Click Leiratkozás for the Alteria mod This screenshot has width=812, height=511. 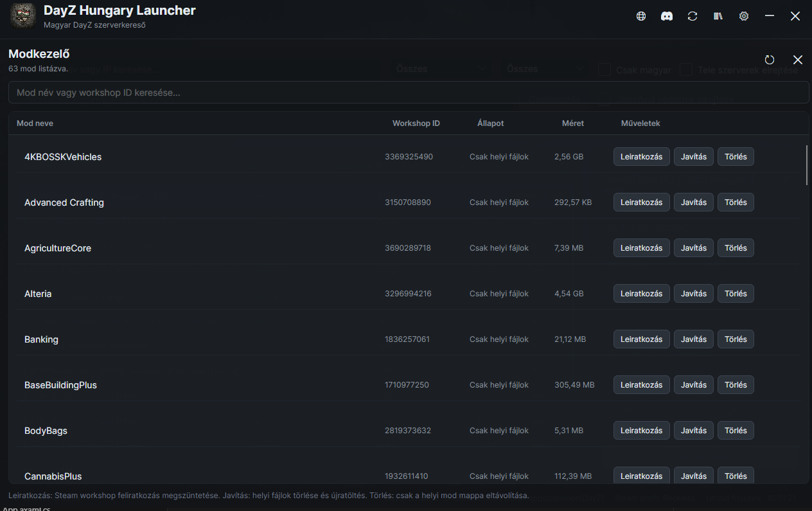[642, 294]
